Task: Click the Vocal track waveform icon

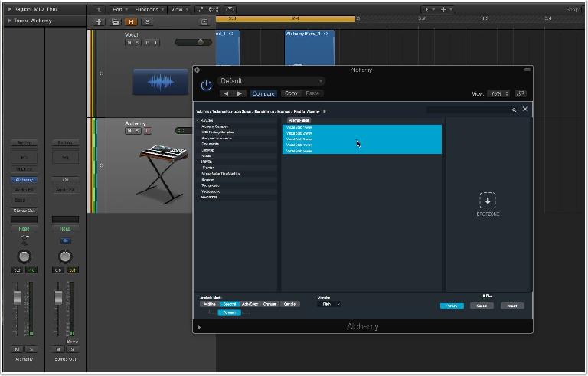Action: [x=161, y=82]
